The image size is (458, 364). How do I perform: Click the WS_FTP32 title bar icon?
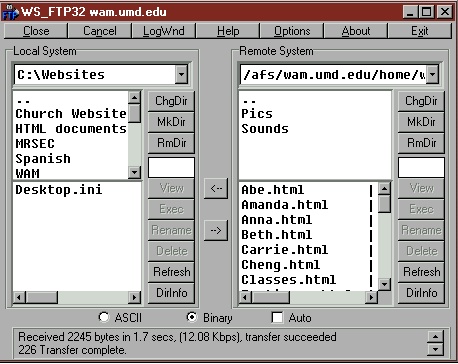[x=10, y=12]
